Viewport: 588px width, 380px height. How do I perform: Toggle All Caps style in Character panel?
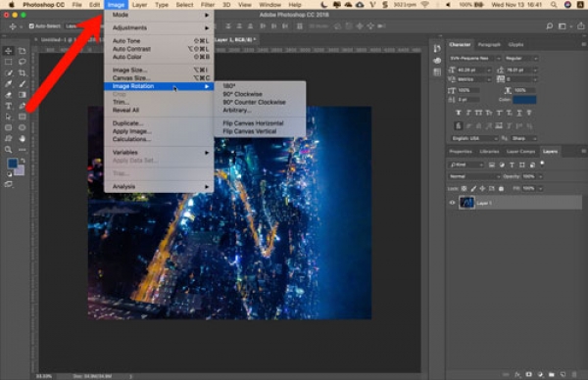tap(478, 113)
